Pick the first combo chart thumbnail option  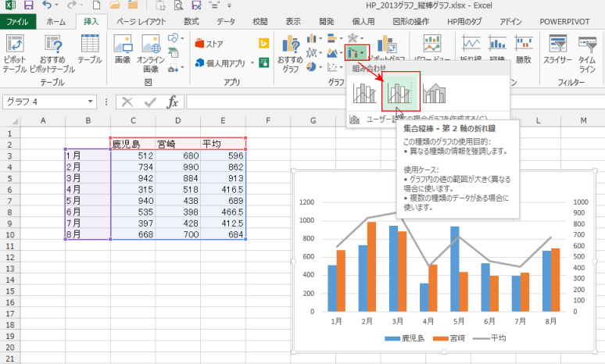pyautogui.click(x=364, y=94)
